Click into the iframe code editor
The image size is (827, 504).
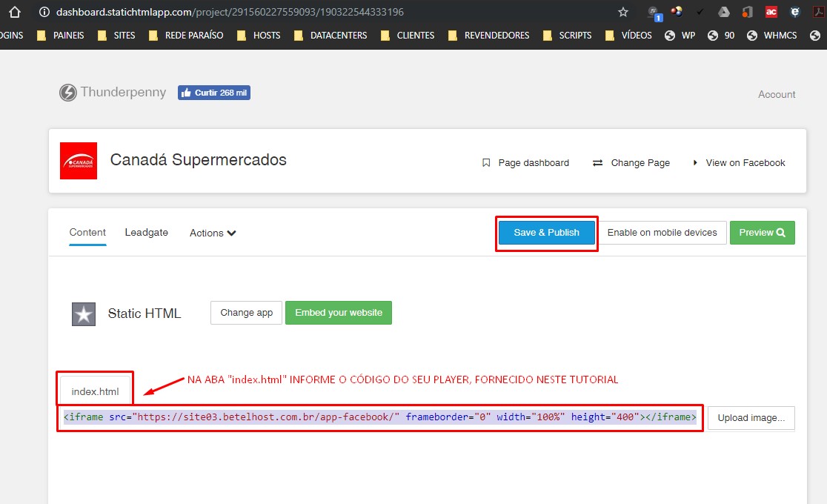[379, 417]
